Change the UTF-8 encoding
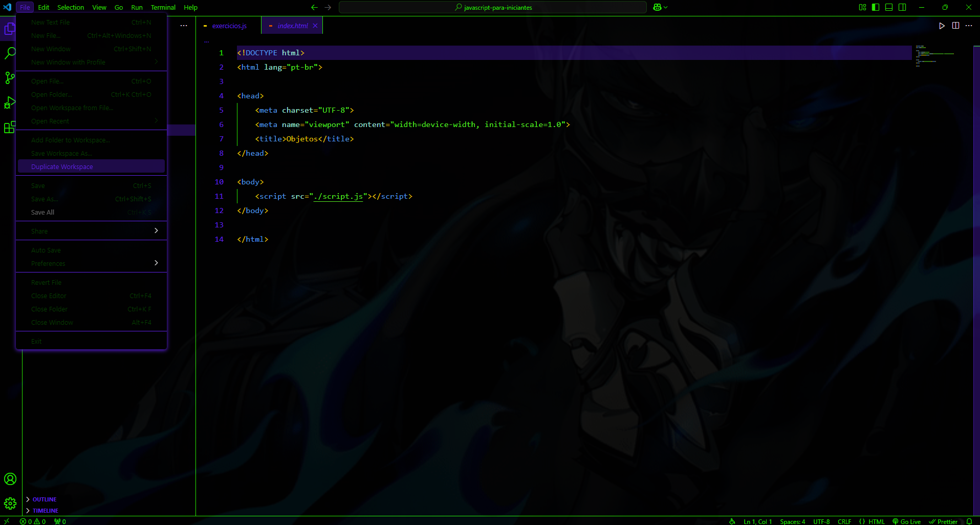The image size is (980, 525). 821,521
